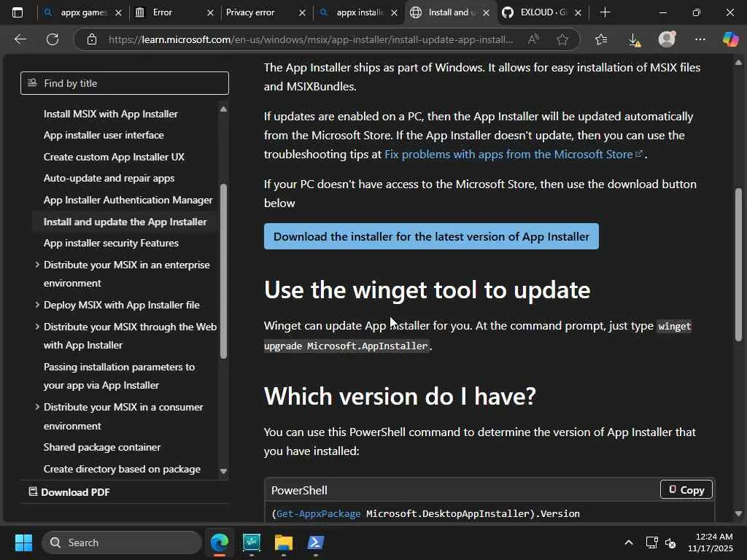Activate Read aloud icon in address bar

533,39
